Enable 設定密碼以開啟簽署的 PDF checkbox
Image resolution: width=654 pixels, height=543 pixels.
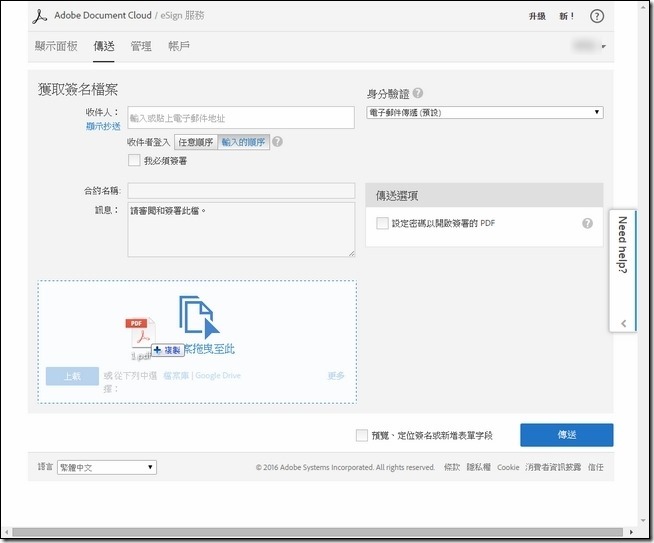click(x=382, y=223)
